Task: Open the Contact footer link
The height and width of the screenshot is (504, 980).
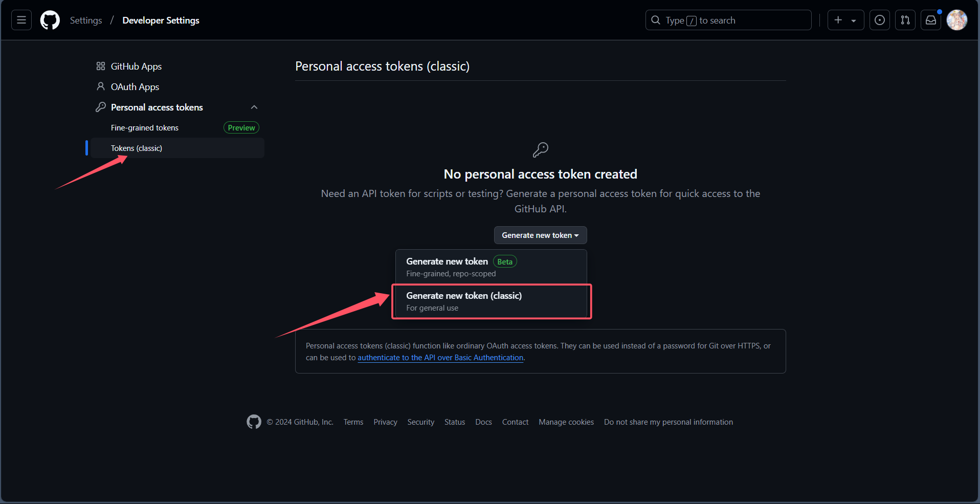Action: [515, 422]
